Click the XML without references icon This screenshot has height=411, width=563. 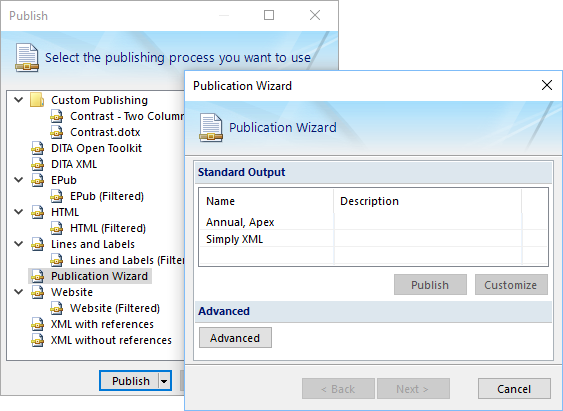(x=37, y=340)
